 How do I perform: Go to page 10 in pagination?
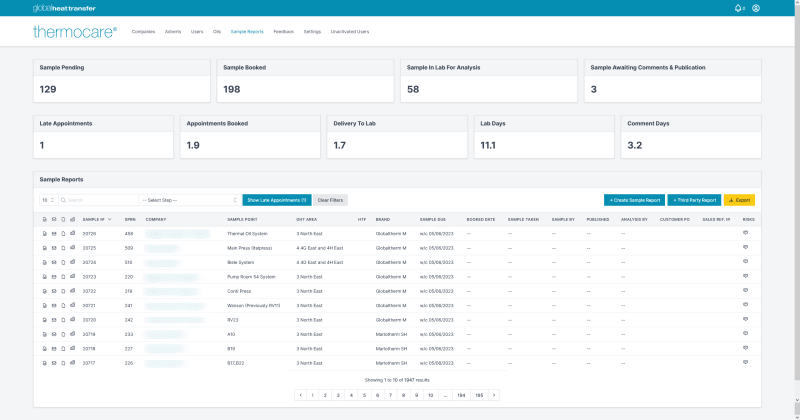(x=430, y=395)
